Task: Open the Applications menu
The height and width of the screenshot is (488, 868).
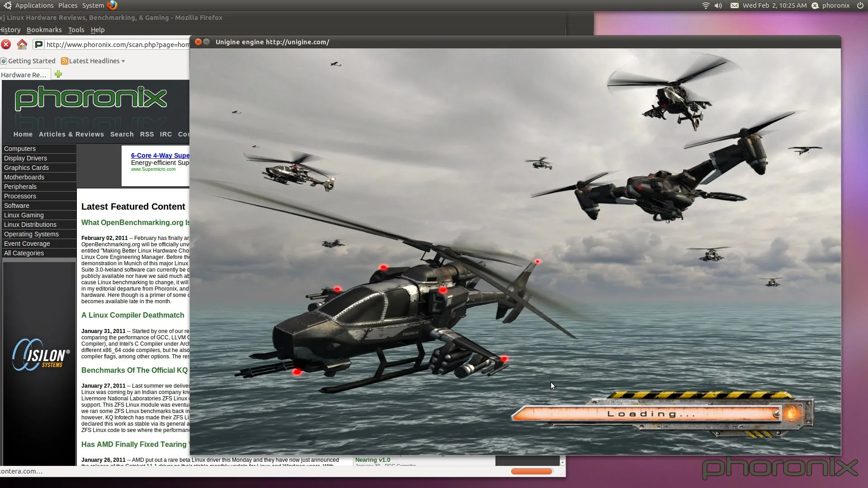Action: [34, 5]
